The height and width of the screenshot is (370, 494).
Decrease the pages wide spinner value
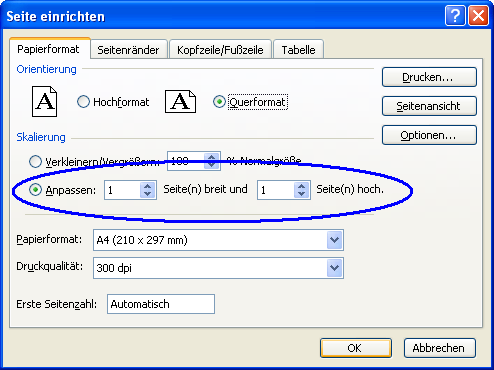[x=147, y=194]
